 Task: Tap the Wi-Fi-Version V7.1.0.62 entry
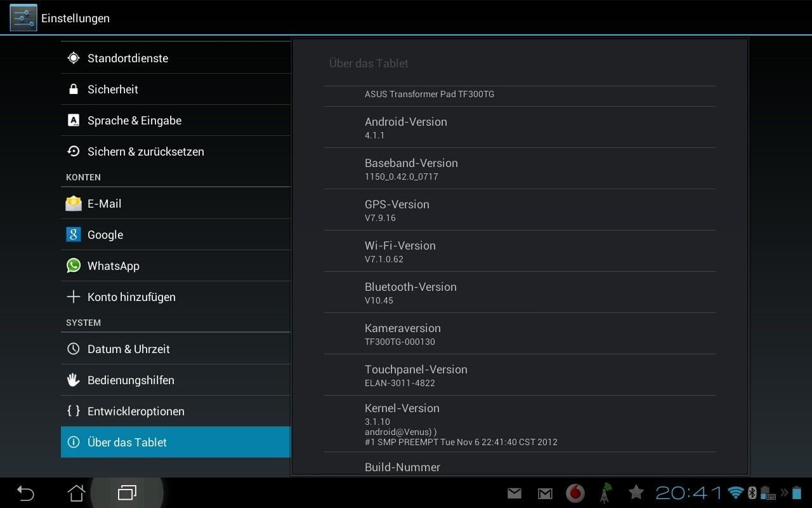pos(520,251)
